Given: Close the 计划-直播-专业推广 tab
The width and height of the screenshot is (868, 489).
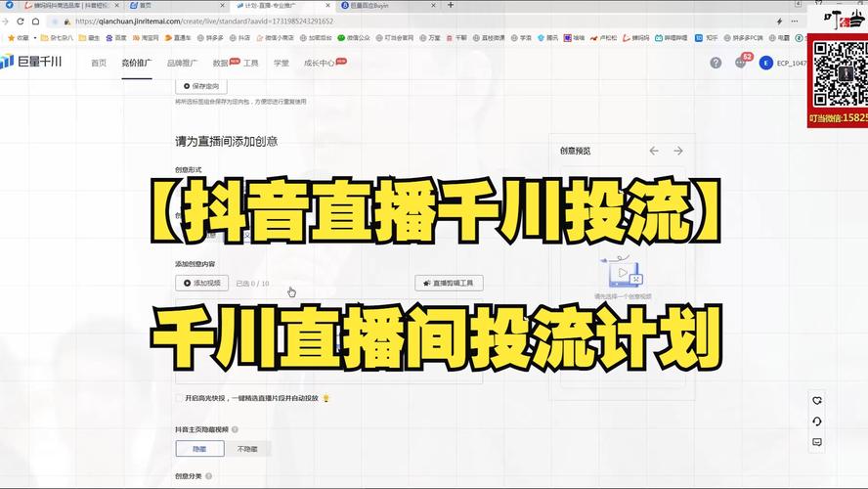Looking at the screenshot, I should pyautogui.click(x=327, y=5).
